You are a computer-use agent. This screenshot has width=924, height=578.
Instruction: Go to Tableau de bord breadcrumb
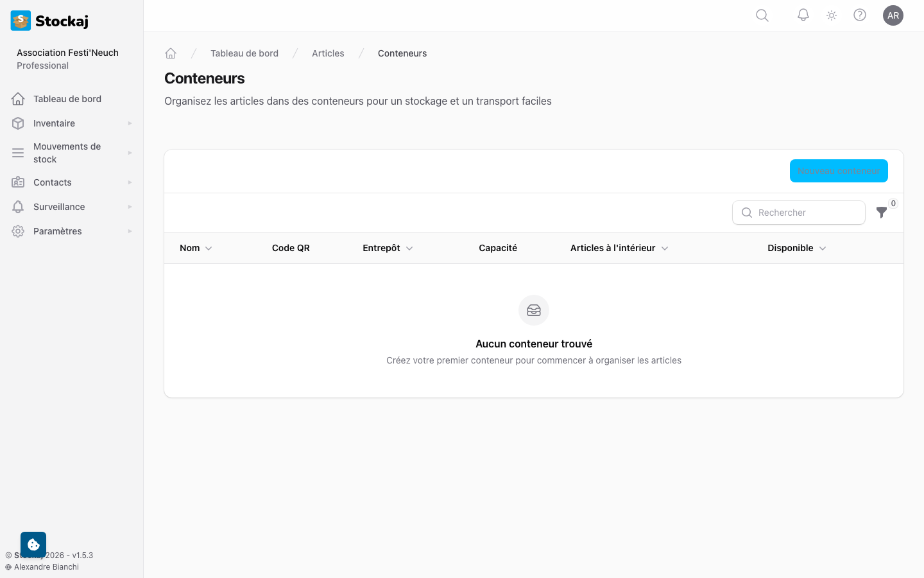click(x=244, y=53)
